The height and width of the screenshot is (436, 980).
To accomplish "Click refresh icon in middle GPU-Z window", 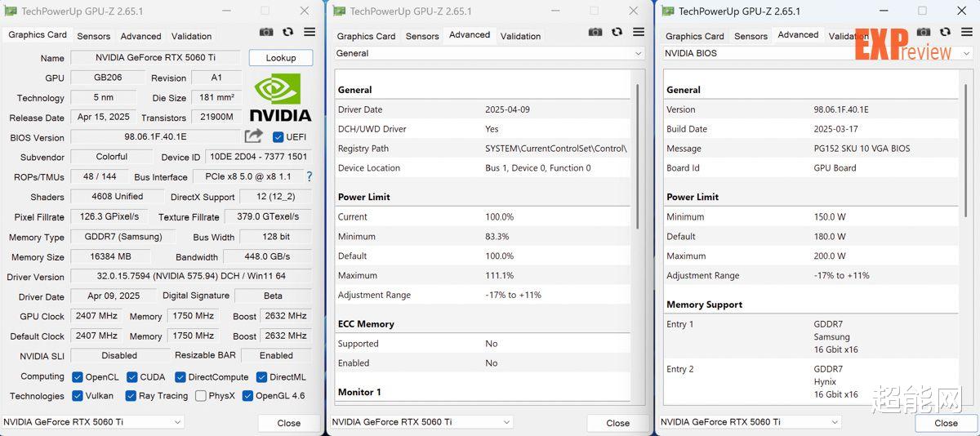I will coord(617,32).
